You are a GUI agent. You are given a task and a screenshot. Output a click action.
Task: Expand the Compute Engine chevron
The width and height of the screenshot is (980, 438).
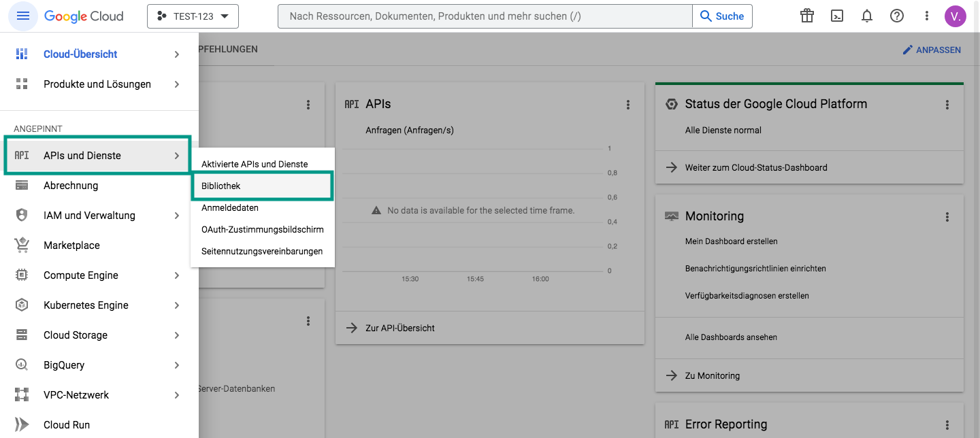point(177,275)
